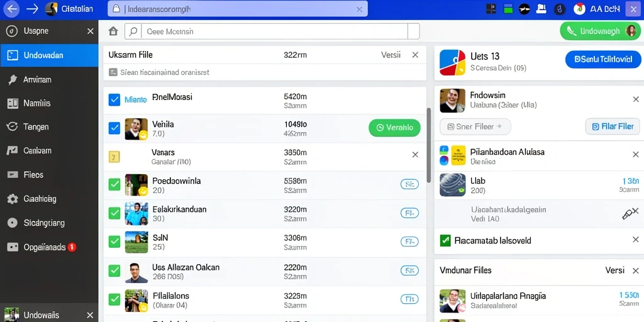Click the back arrow in the top bar

pos(11,9)
